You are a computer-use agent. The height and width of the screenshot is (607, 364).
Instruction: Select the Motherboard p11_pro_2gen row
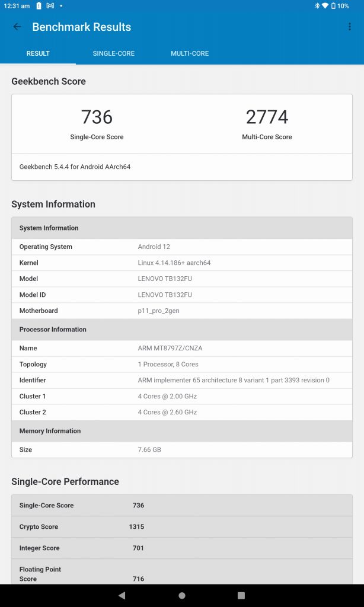point(182,311)
